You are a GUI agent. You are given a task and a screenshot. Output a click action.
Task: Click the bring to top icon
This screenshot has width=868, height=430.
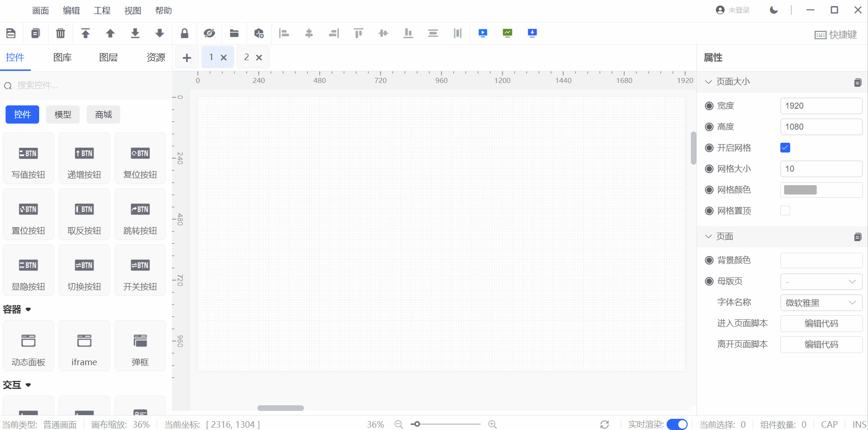[x=85, y=33]
